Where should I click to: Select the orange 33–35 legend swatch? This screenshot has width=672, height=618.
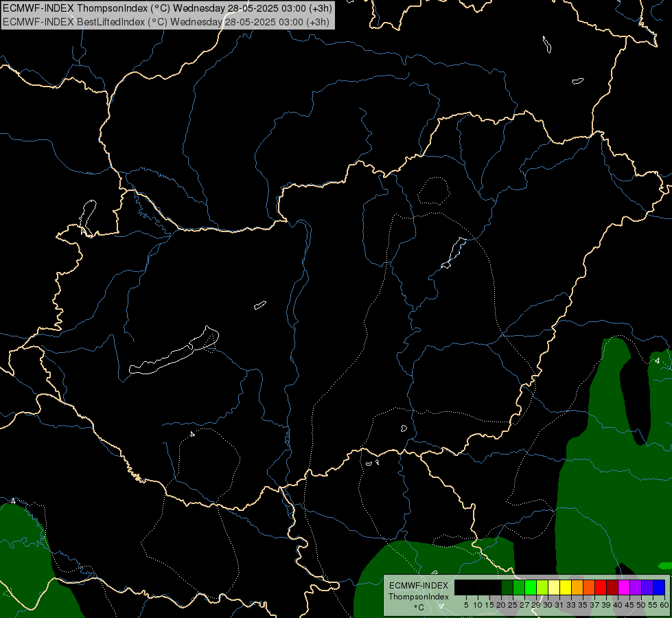577,587
